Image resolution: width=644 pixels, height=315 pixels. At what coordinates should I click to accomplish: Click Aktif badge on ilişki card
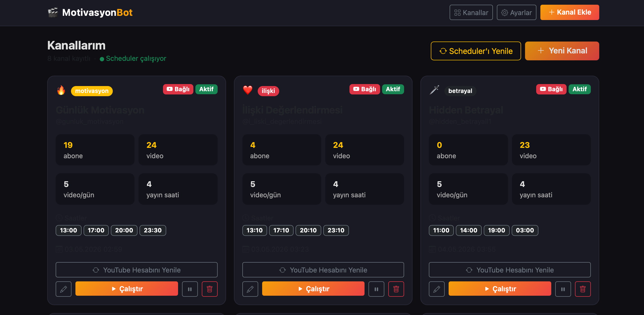[393, 89]
